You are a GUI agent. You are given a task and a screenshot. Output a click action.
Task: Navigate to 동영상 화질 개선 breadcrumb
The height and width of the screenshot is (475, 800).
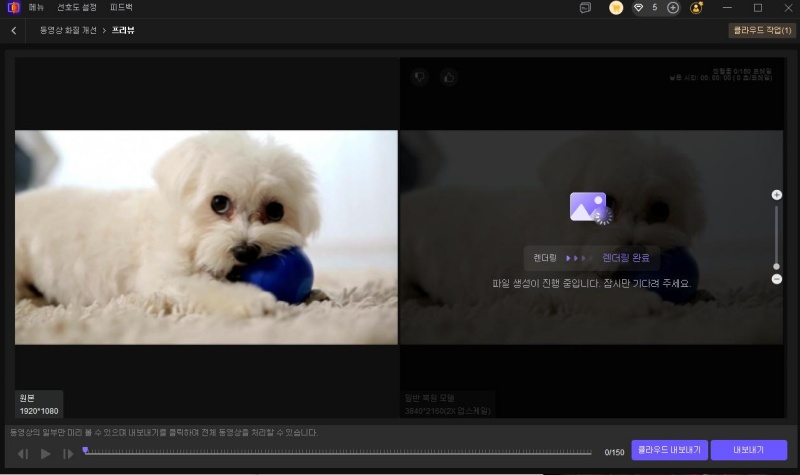pos(68,31)
